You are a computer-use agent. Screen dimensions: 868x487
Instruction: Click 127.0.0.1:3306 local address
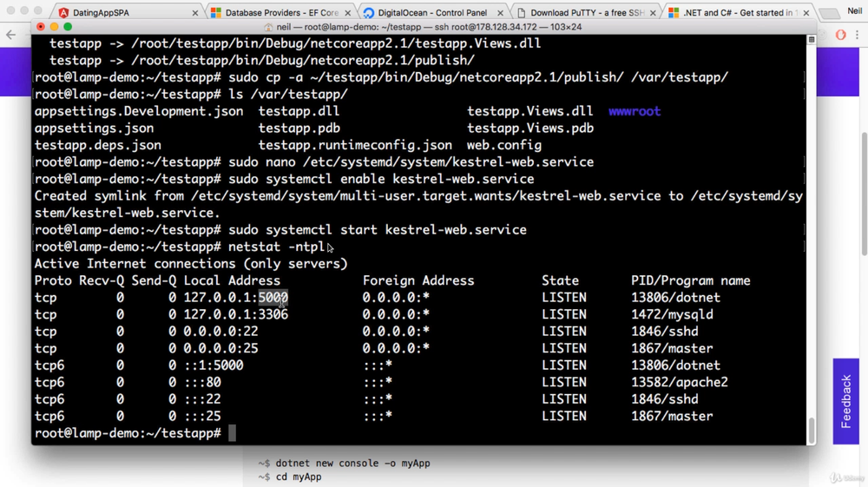[236, 314]
